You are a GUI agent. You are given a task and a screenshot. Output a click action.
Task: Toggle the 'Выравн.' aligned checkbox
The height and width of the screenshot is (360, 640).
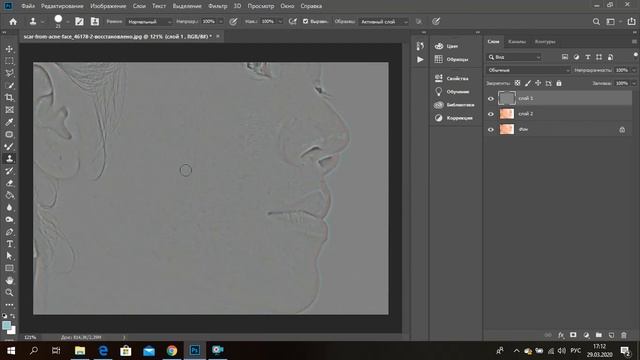tap(305, 22)
